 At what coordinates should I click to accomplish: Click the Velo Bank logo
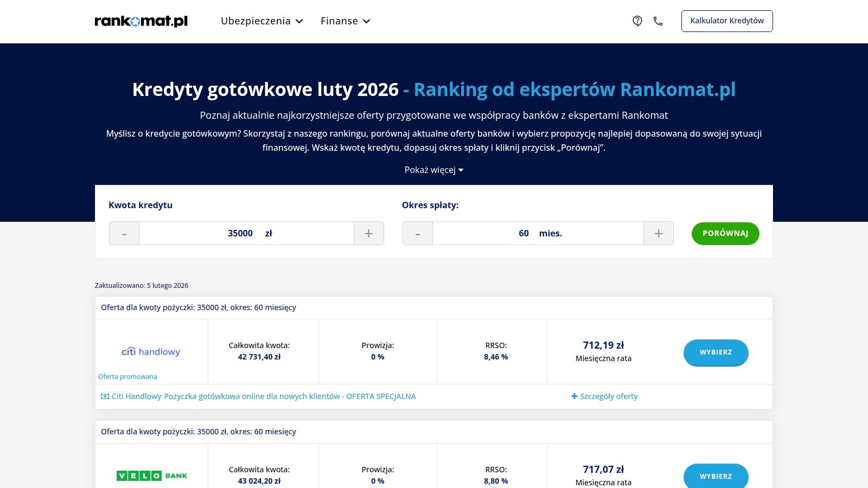152,476
